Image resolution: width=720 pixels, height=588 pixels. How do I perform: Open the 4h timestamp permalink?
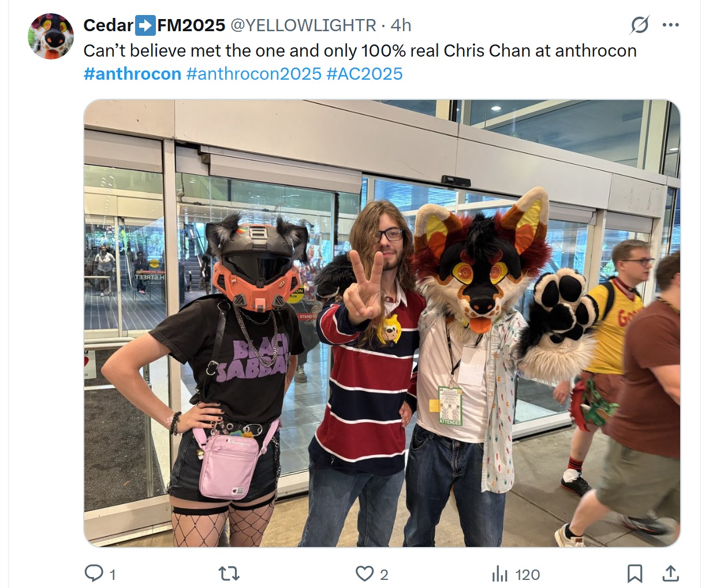click(401, 25)
